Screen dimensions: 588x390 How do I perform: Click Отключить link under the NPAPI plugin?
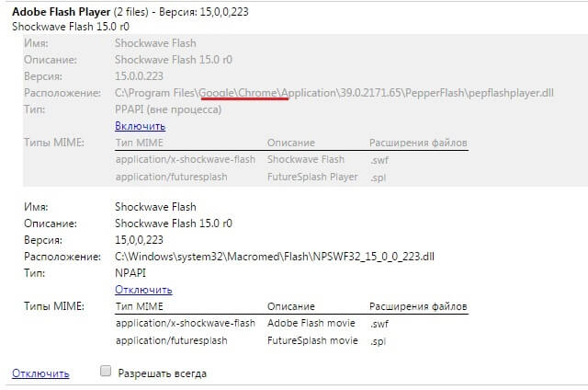(x=143, y=290)
